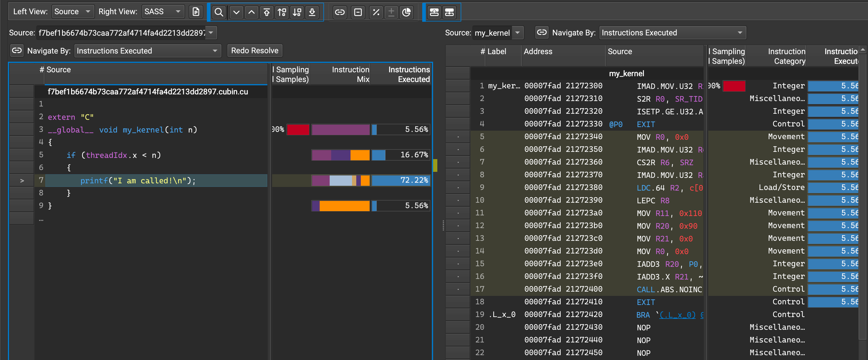Click Load/Store category on row 9

pos(782,188)
